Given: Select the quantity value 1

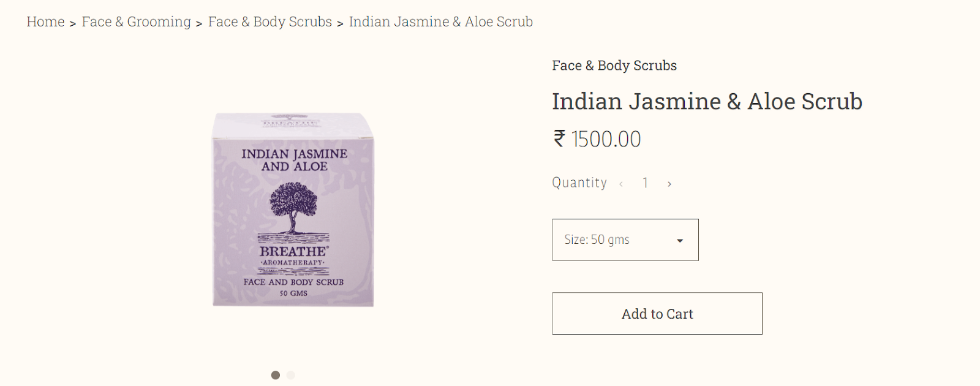Looking at the screenshot, I should [x=646, y=183].
